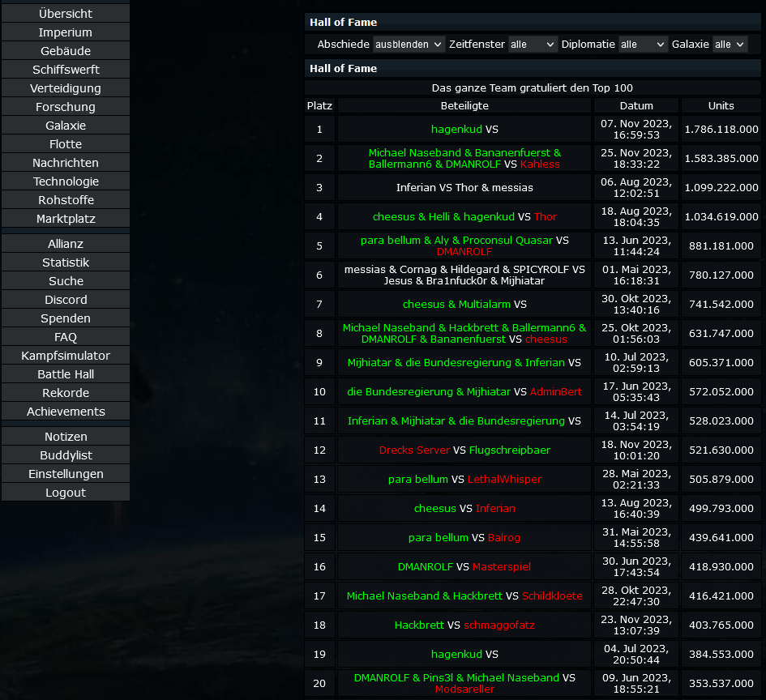This screenshot has width=766, height=700.
Task: View report Hackbrett VS schmaggofatz
Action: (x=464, y=625)
